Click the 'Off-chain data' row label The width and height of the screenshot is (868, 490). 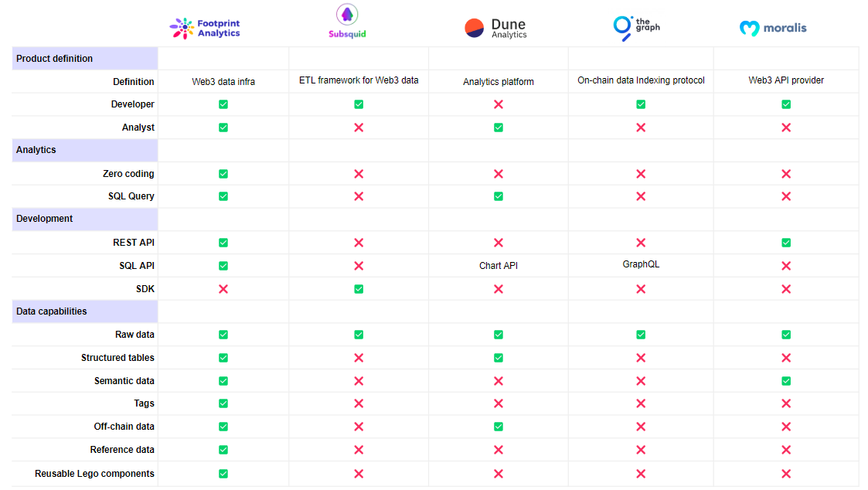pos(124,427)
